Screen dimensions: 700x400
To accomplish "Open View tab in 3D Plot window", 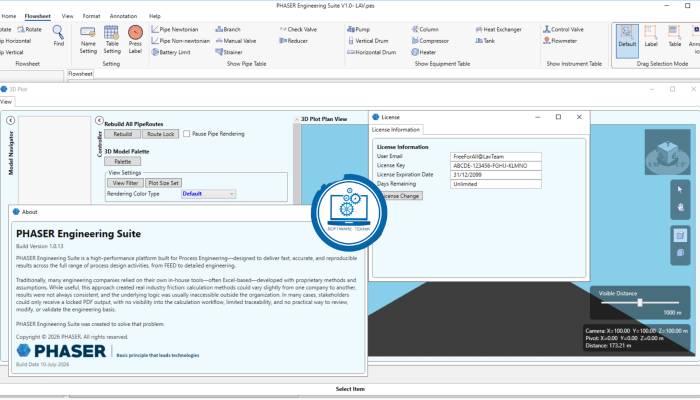I will 6,102.
